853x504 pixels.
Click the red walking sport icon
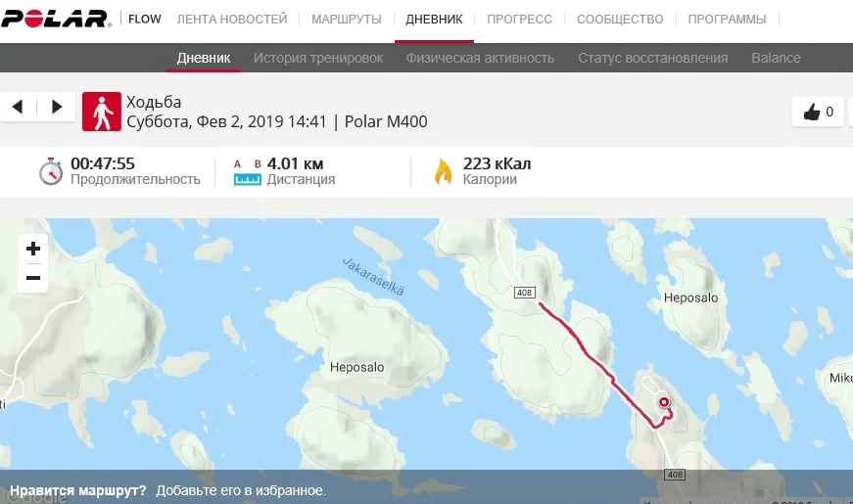102,112
